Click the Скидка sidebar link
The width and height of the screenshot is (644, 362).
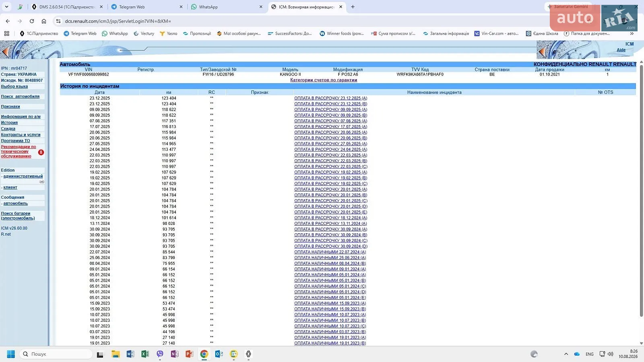click(8, 129)
